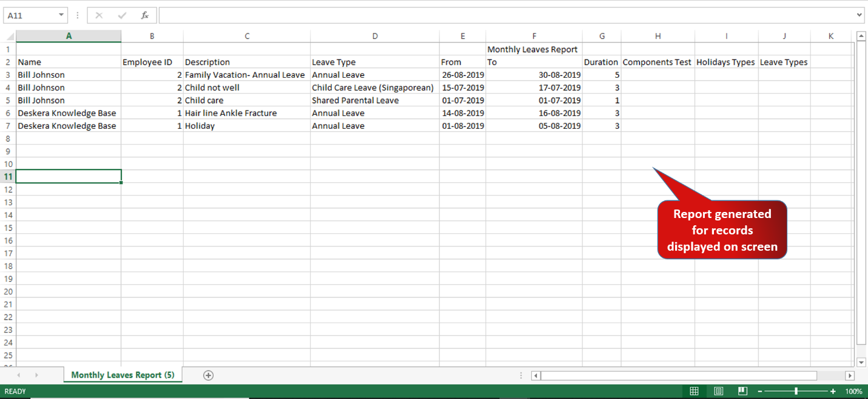Click the zoom in plus icon

(x=833, y=391)
